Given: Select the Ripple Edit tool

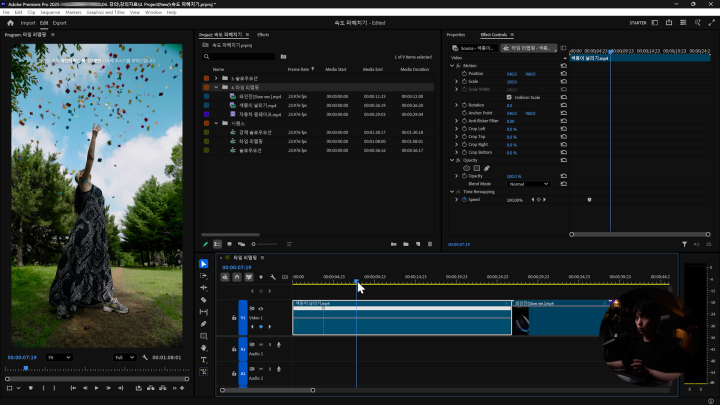Looking at the screenshot, I should [204, 288].
